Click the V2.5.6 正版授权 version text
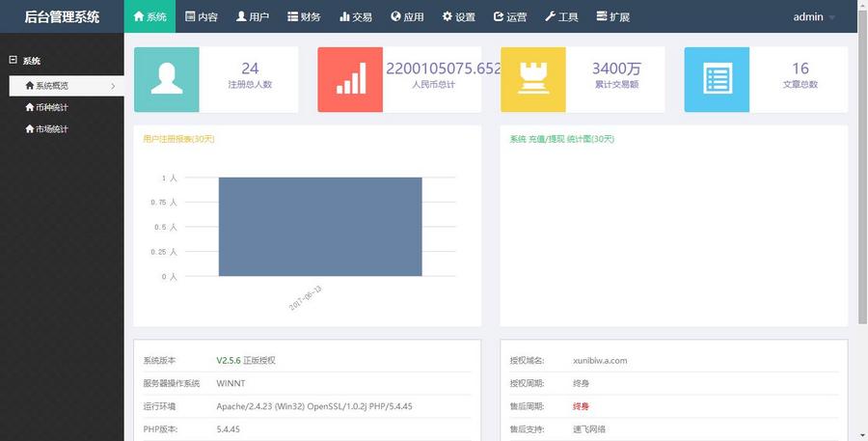This screenshot has width=868, height=441. click(246, 360)
